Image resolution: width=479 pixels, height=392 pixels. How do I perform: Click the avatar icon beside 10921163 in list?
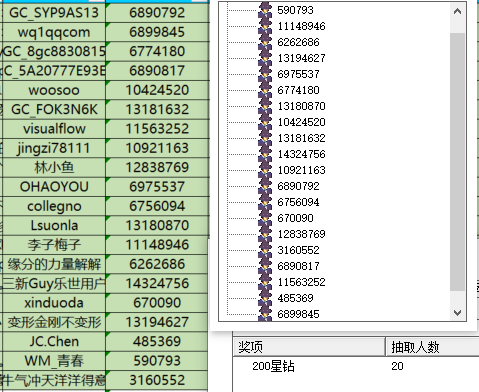[265, 170]
